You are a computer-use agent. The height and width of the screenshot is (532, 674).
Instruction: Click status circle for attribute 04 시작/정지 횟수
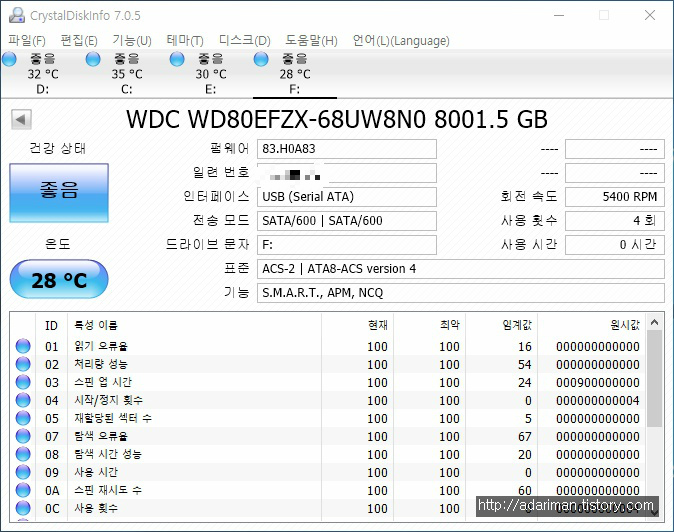click(x=23, y=400)
